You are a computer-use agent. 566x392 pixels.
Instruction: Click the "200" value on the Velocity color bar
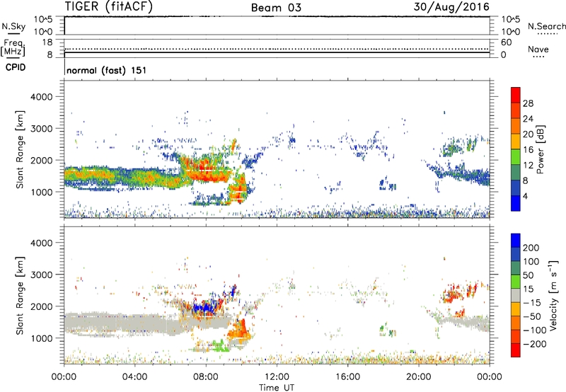(x=531, y=248)
